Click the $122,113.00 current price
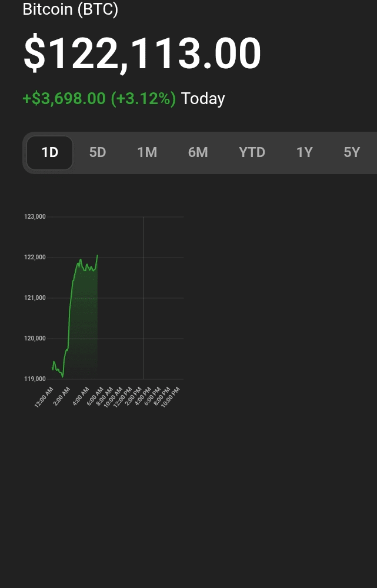This screenshot has width=377, height=588. 142,54
